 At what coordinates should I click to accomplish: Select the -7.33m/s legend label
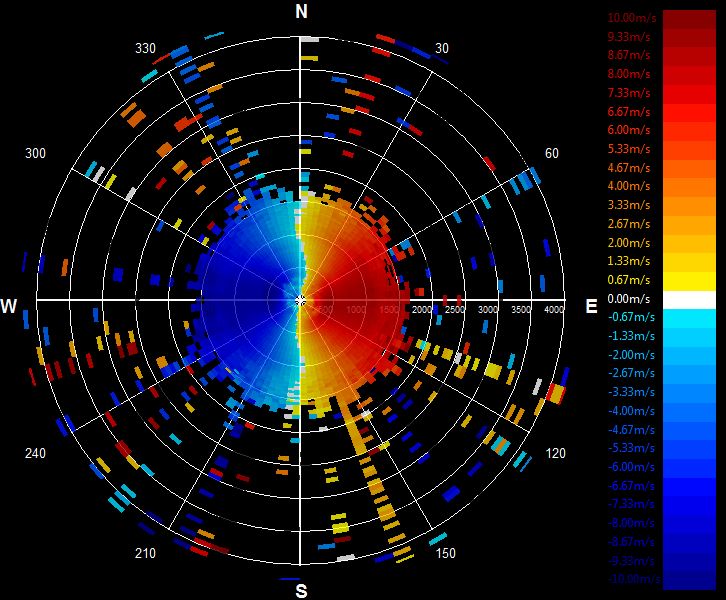point(631,504)
